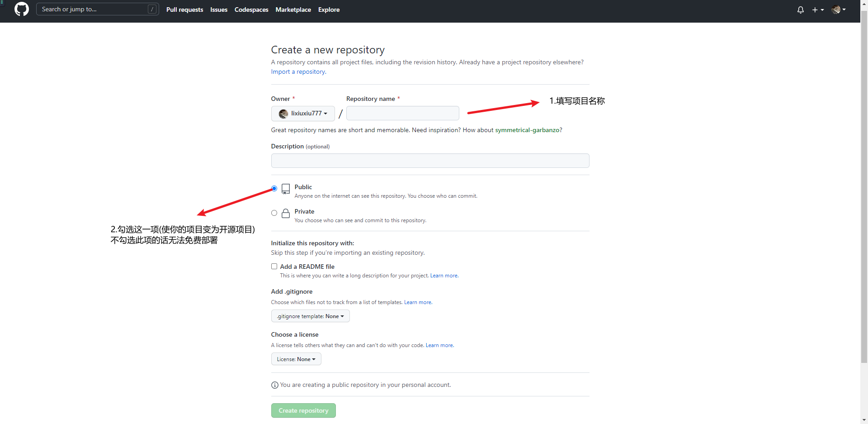This screenshot has height=424, width=868.
Task: Open the GitHub home logo
Action: tap(22, 9)
